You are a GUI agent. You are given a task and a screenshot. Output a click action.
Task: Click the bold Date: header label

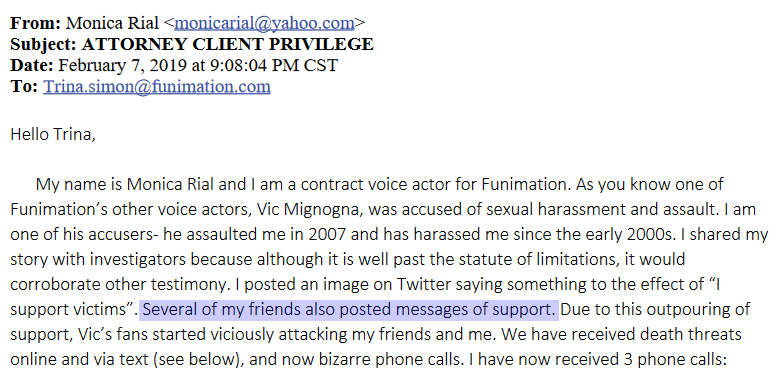pos(31,66)
